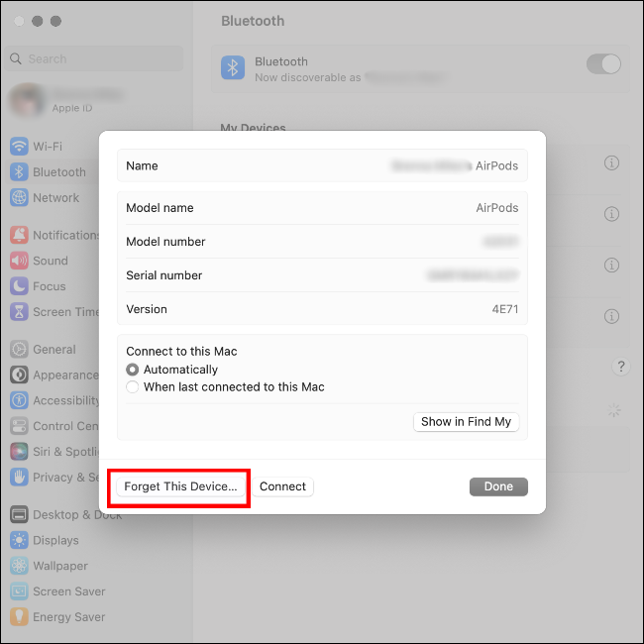
Task: Open Network icon in sidebar
Action: pos(19,197)
